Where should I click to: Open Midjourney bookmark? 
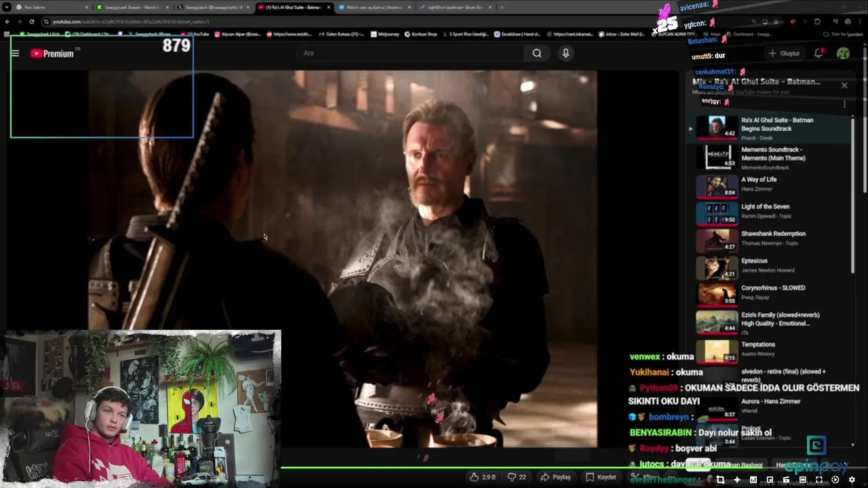tap(385, 34)
